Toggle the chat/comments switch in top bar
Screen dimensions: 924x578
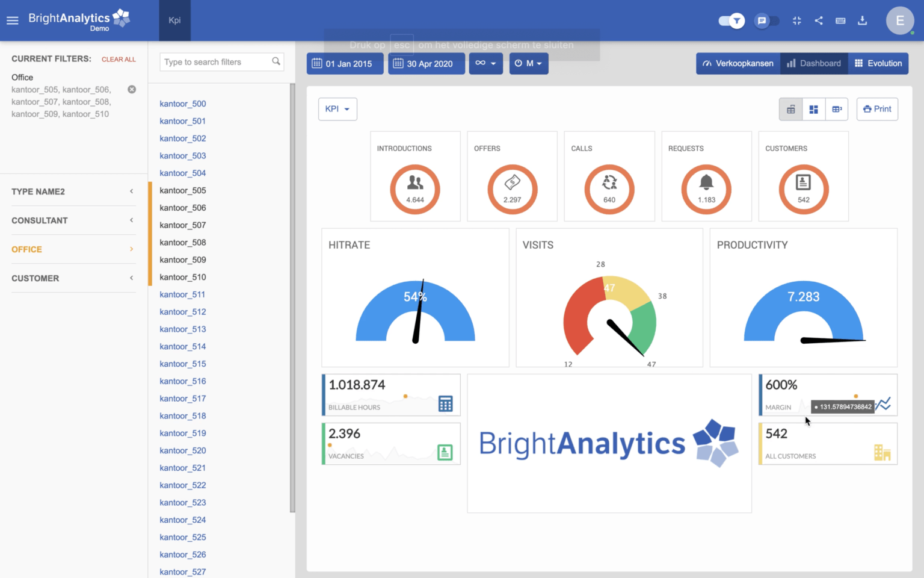[x=766, y=20]
